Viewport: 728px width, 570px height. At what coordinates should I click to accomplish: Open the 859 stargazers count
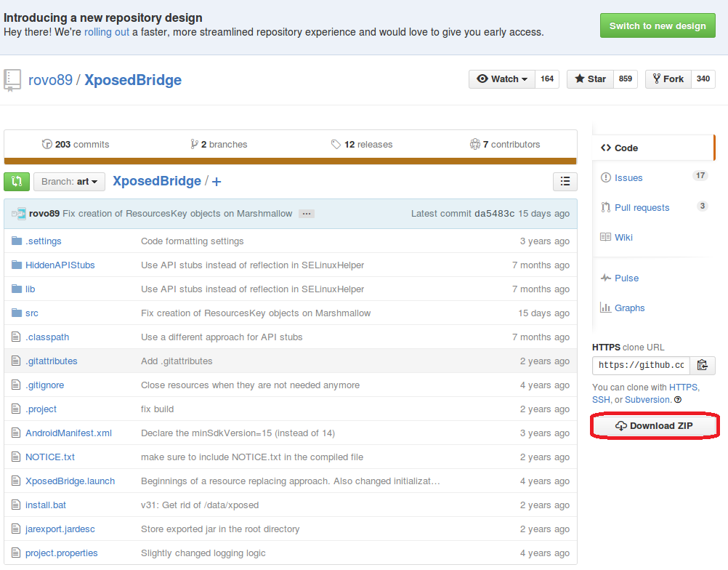[x=626, y=79]
